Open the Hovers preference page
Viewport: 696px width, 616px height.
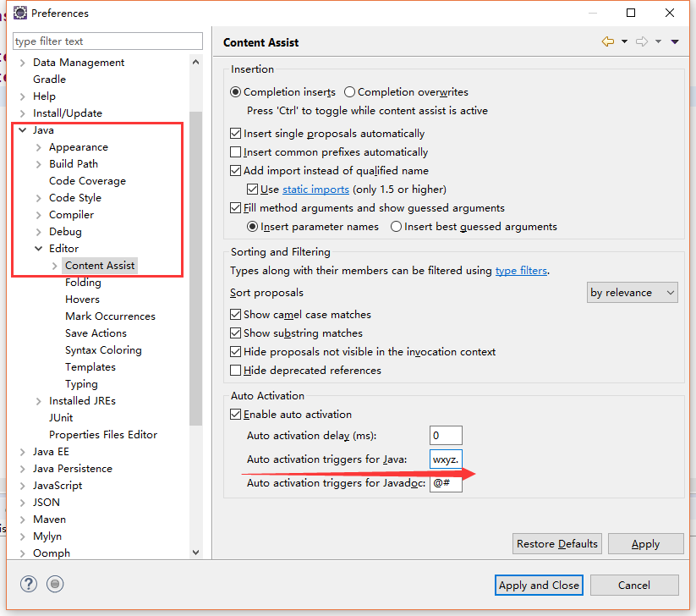point(82,300)
